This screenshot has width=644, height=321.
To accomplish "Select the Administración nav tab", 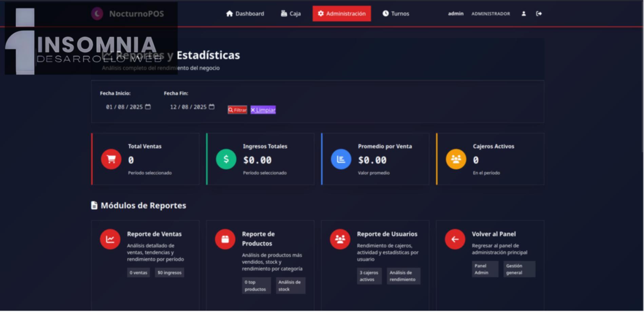I will (x=341, y=14).
